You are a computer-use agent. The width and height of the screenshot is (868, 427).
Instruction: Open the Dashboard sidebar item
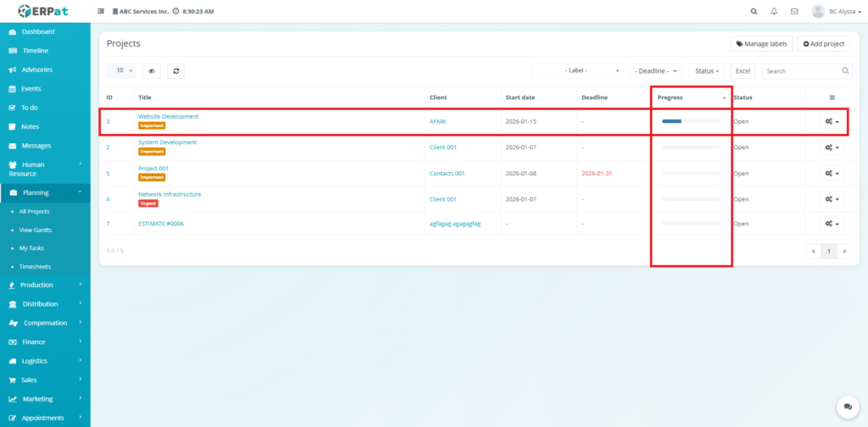coord(37,32)
